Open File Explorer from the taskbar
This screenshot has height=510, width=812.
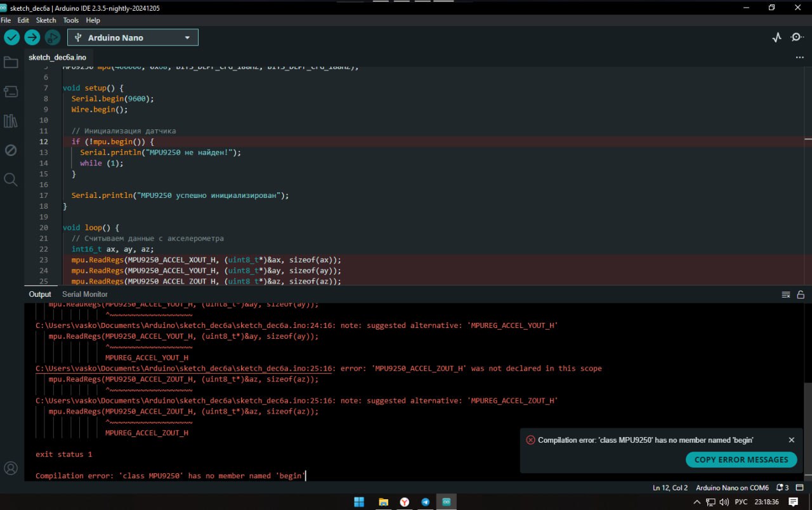pyautogui.click(x=383, y=502)
